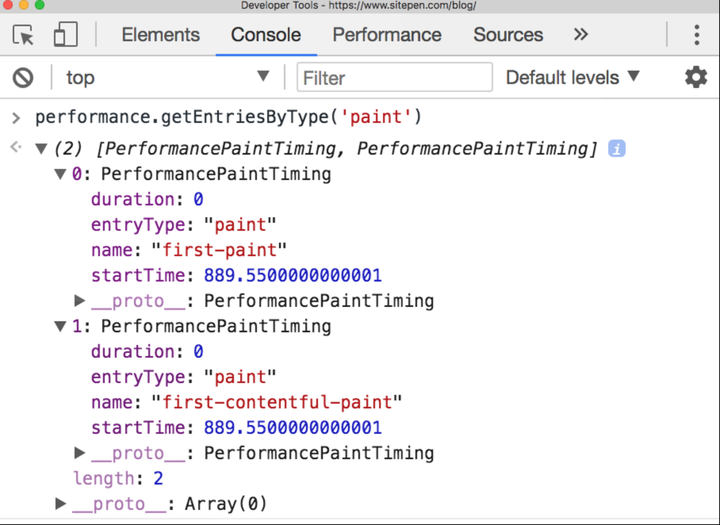This screenshot has width=720, height=525.
Task: Switch to the Elements tab
Action: (162, 35)
